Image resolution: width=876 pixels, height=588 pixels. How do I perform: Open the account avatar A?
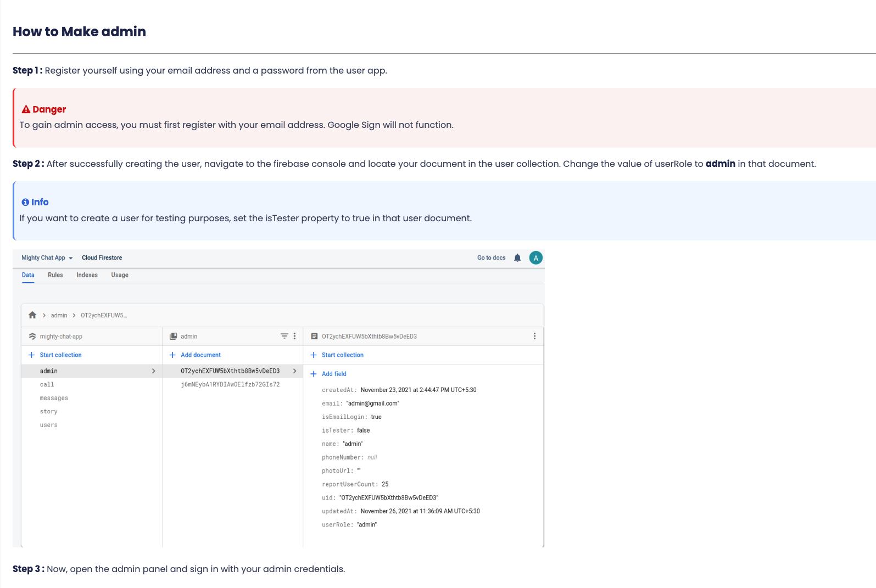pos(536,258)
